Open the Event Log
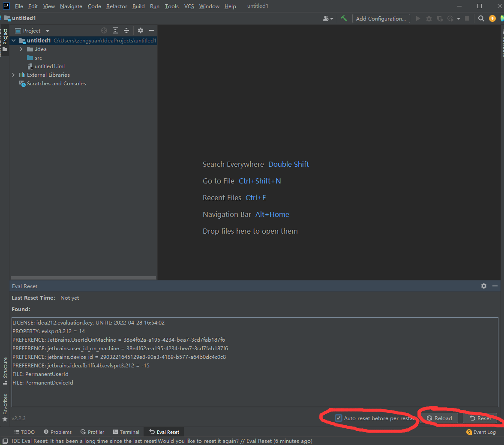The image size is (504, 445). click(x=481, y=432)
